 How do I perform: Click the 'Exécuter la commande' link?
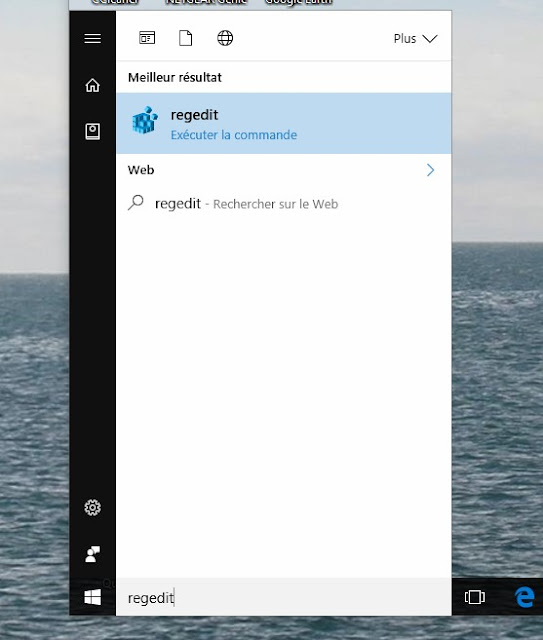tap(234, 135)
